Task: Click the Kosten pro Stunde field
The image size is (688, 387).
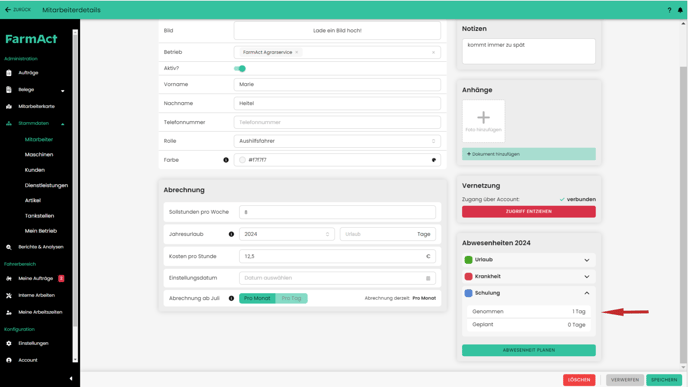Action: [x=337, y=256]
